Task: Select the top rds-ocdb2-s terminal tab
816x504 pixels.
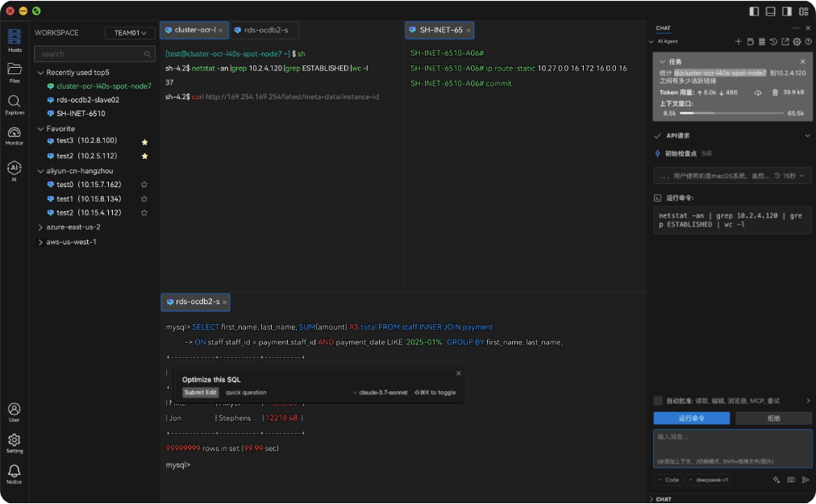Action: pos(264,30)
